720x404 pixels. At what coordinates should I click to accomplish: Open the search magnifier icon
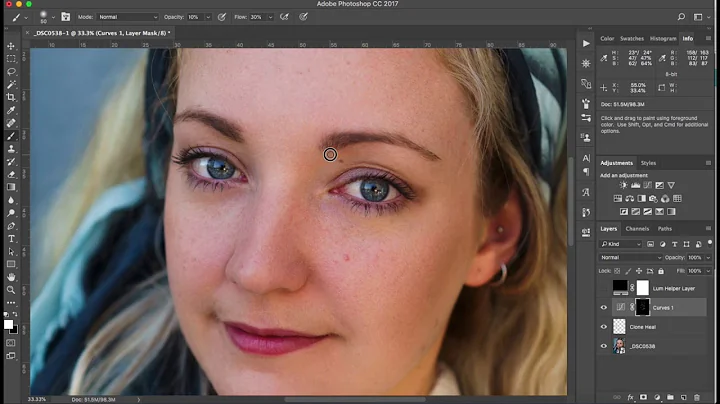coord(681,17)
